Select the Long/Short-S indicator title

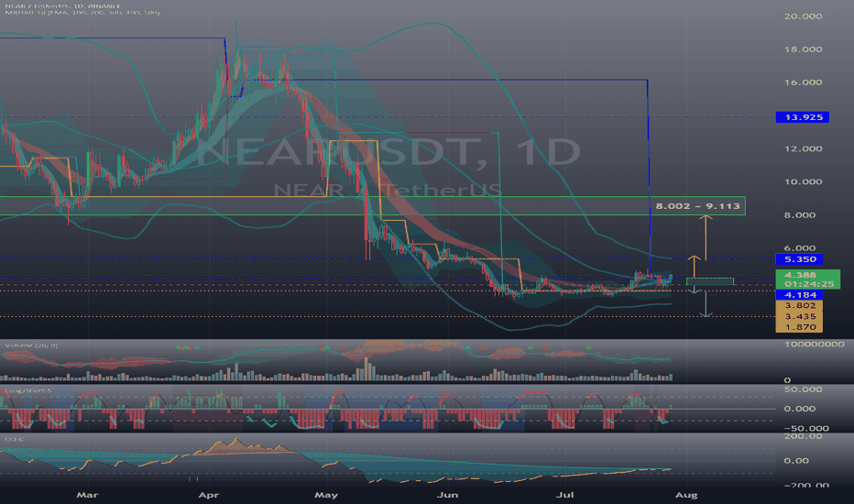point(27,390)
